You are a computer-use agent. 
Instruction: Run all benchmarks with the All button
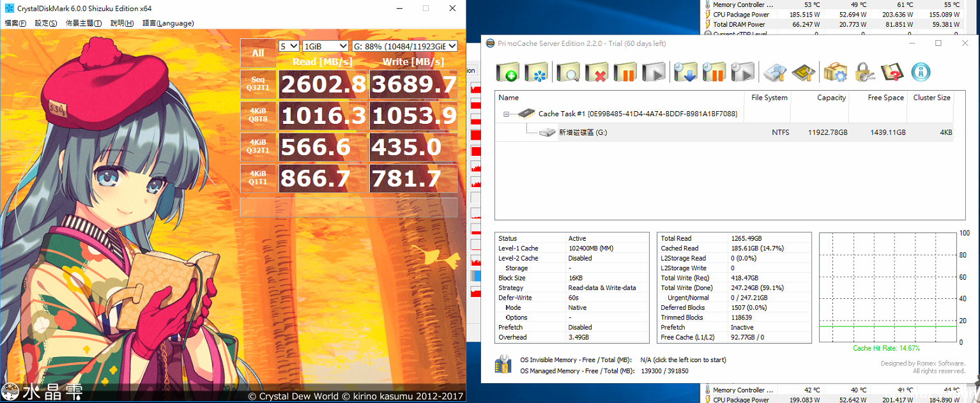[258, 53]
